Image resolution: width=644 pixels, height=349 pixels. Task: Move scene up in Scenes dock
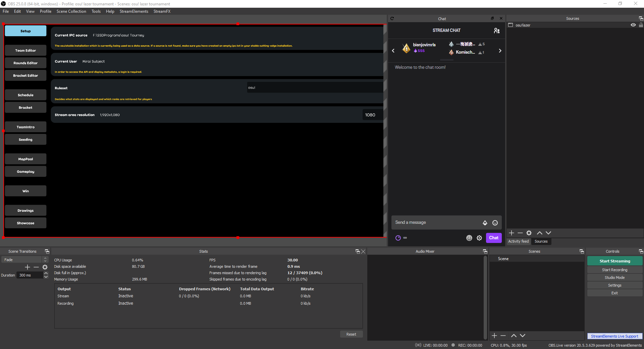514,336
